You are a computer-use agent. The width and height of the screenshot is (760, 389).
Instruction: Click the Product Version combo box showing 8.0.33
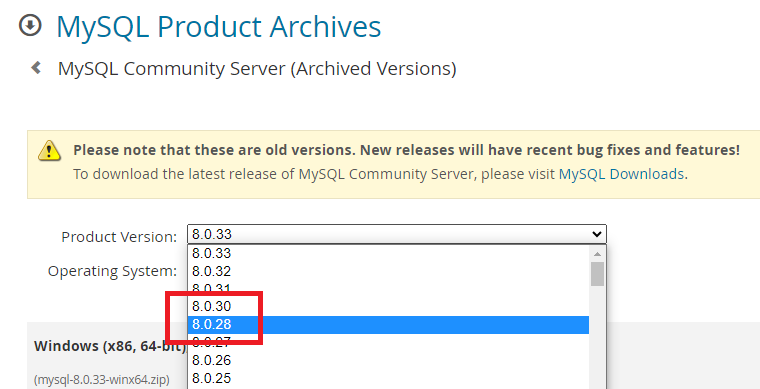(x=396, y=234)
